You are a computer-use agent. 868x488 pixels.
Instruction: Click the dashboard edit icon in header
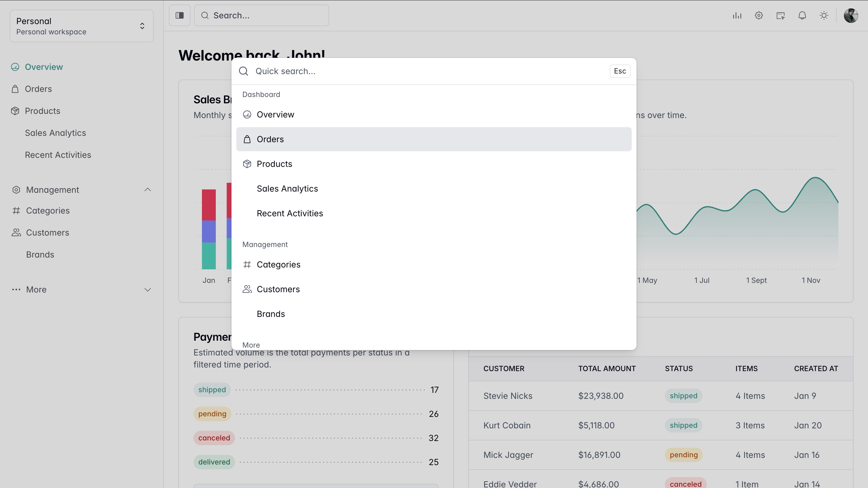(780, 15)
